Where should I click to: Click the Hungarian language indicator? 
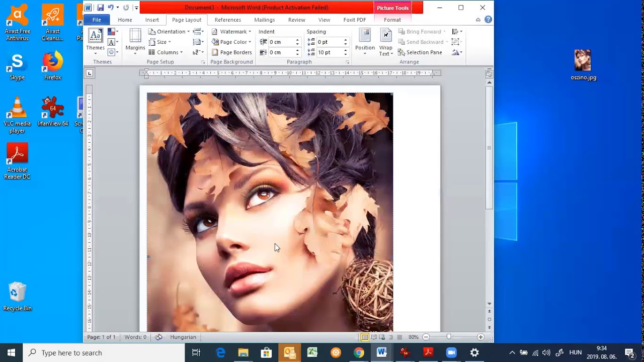coord(183,337)
